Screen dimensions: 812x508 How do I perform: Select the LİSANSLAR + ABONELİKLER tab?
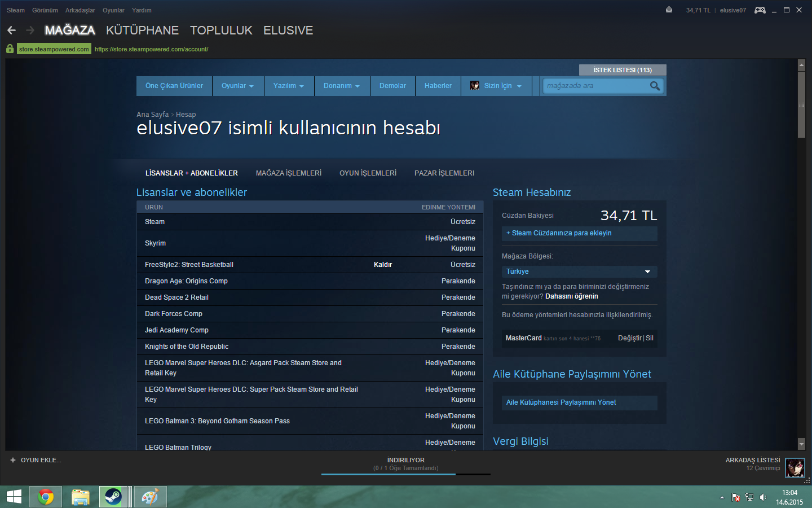pyautogui.click(x=192, y=173)
